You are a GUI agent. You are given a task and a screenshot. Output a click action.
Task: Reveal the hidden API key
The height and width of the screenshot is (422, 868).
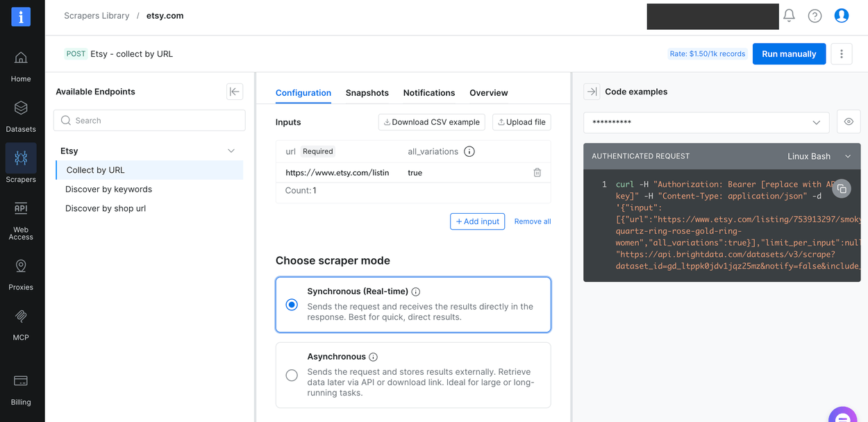tap(849, 122)
